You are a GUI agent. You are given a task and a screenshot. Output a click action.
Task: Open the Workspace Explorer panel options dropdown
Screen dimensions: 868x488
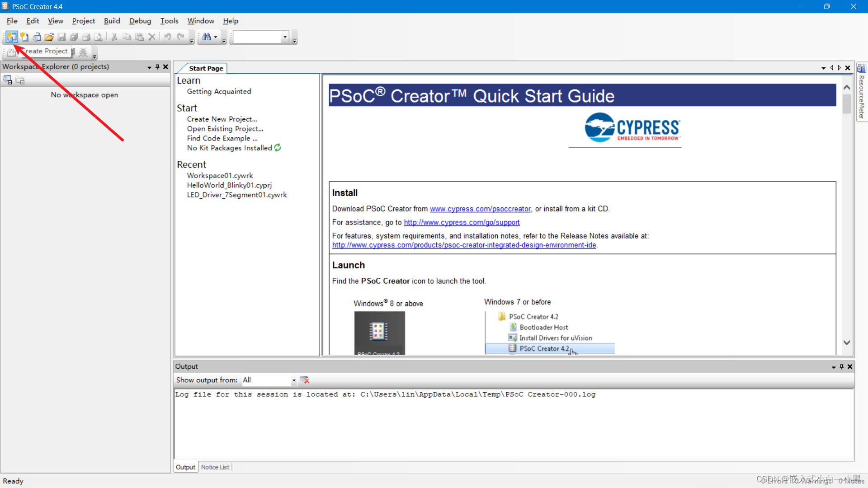(x=149, y=67)
